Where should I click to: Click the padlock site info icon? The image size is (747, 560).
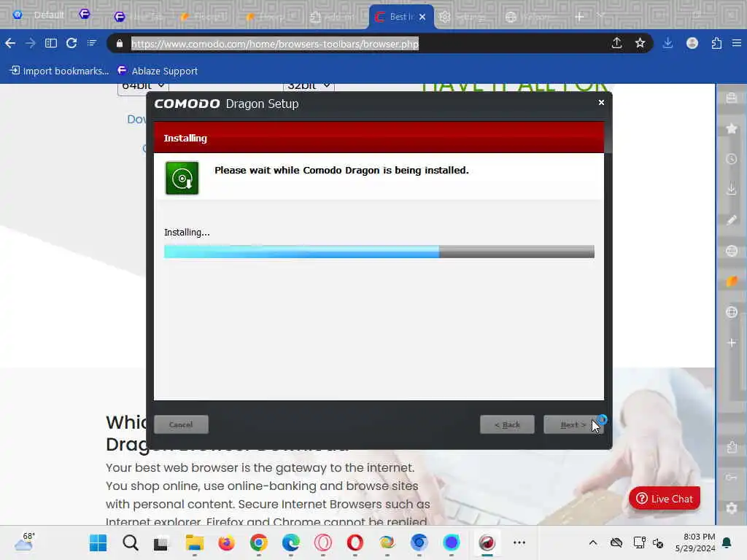(x=120, y=44)
